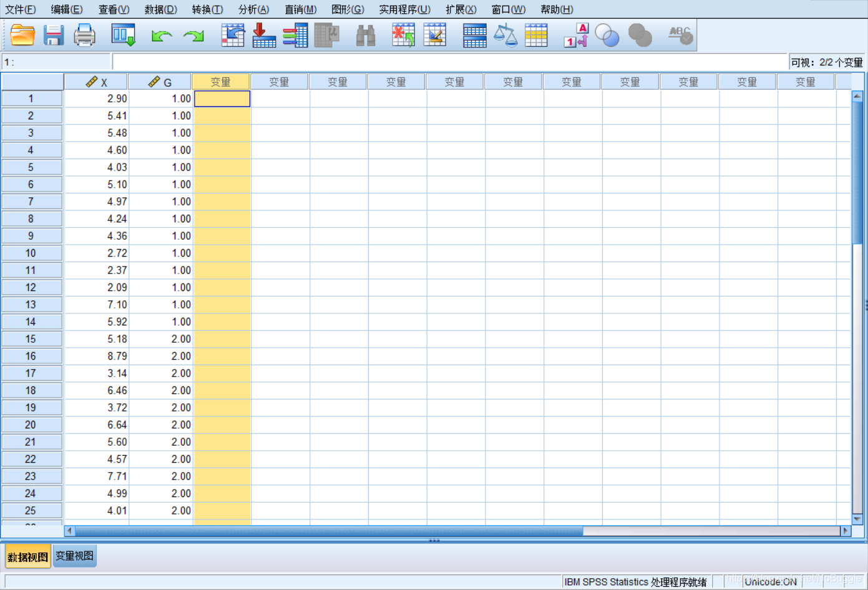
Task: Select the highlighted 变量 column header
Action: pos(221,82)
